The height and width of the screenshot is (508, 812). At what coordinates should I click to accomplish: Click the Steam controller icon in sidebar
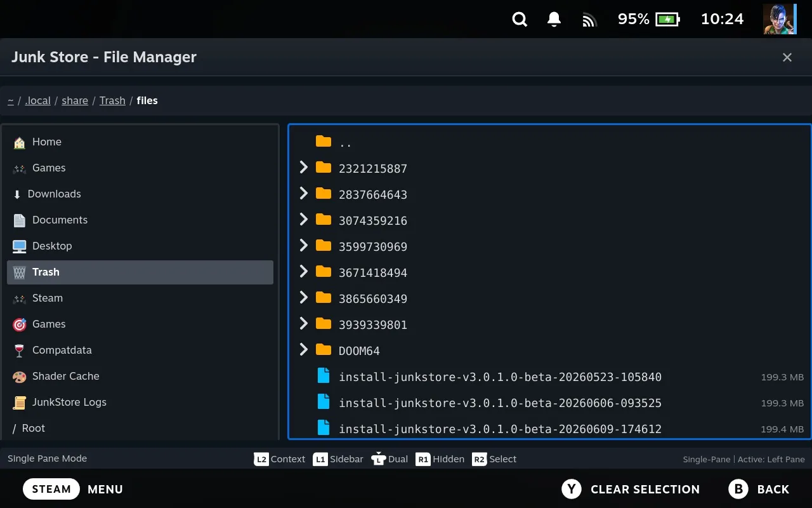20,298
